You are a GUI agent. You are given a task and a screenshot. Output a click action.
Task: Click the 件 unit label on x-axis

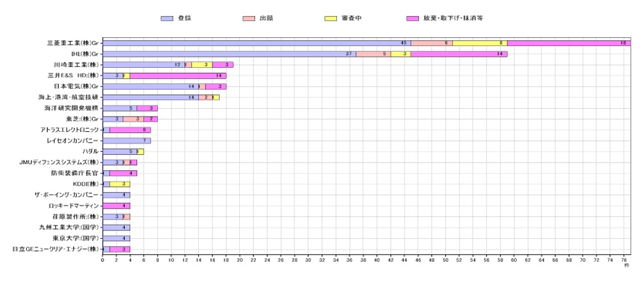[627, 265]
